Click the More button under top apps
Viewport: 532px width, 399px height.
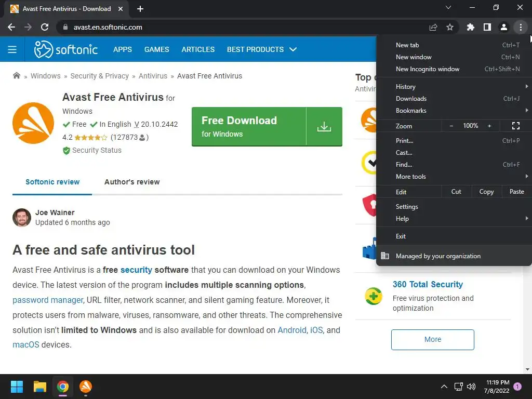(433, 339)
